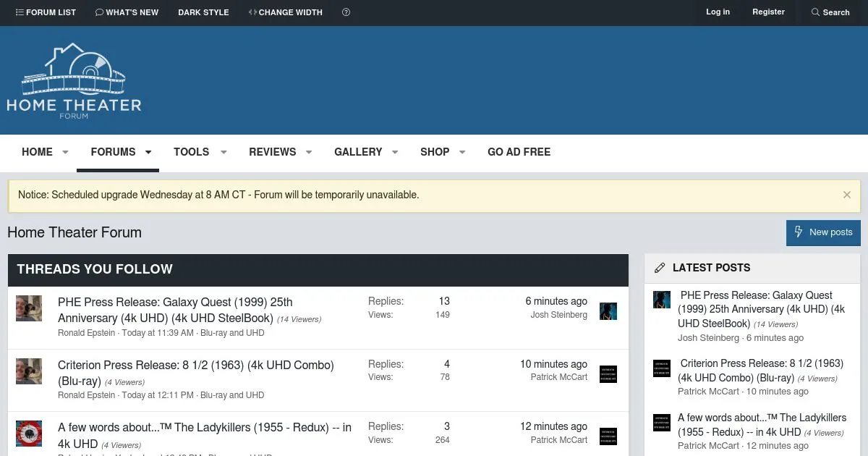
Task: Click '10 minutes ago' in the Criterion thread row
Action: point(553,364)
